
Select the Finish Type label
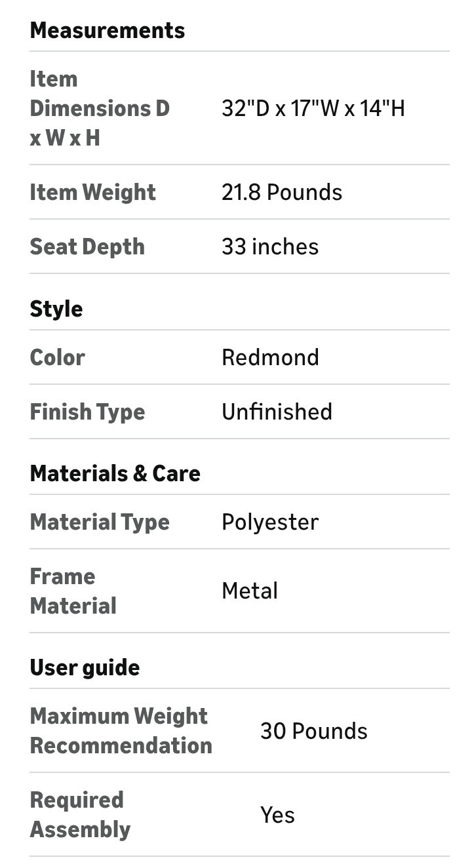(x=87, y=412)
